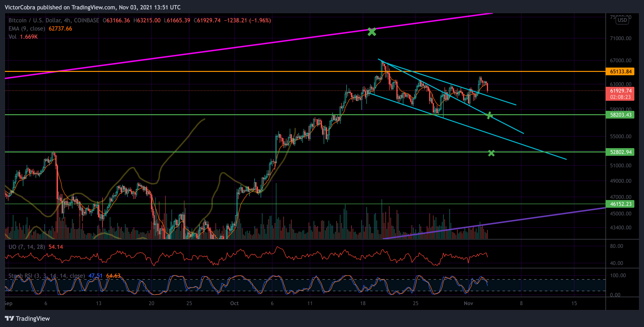Click the UO (7, 14, 28) indicator label

[27, 247]
